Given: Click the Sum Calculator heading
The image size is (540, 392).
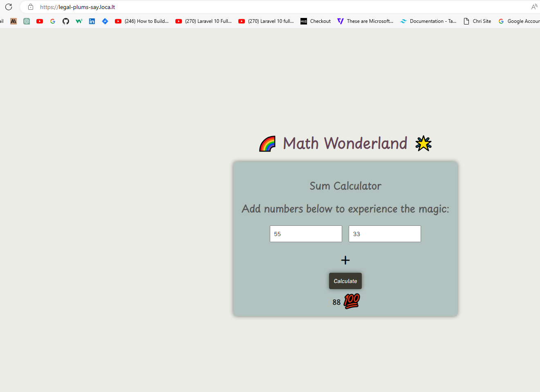Looking at the screenshot, I should (x=345, y=186).
